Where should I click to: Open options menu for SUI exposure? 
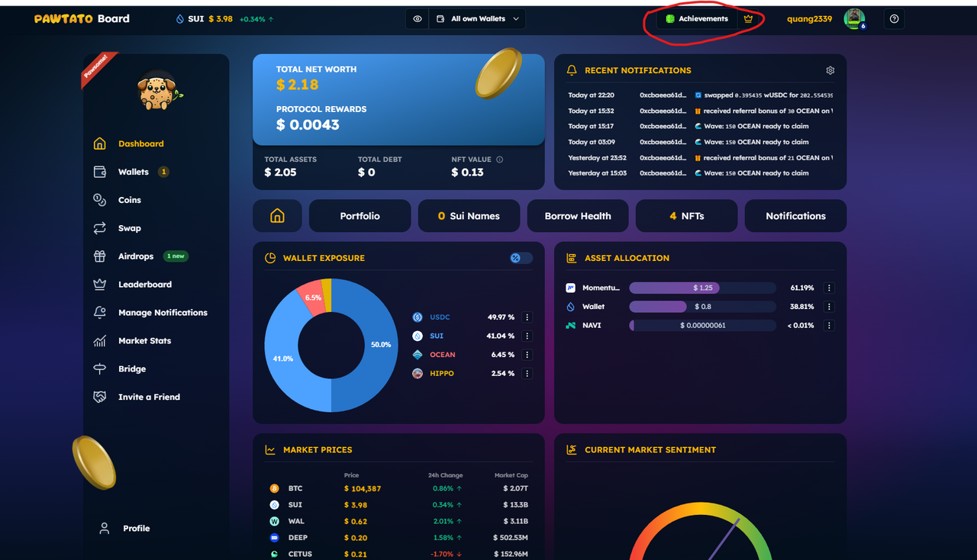pyautogui.click(x=527, y=336)
